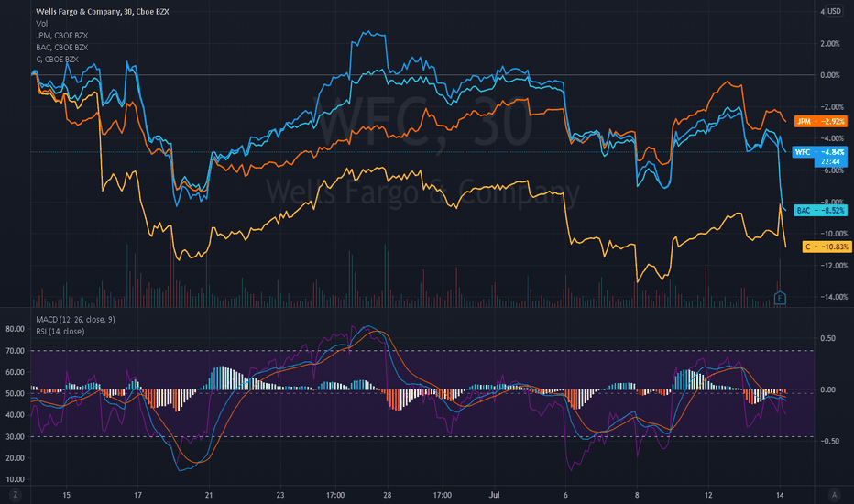Select the C, CBOE BZX legend entry
Image resolution: width=854 pixels, height=504 pixels.
57,60
